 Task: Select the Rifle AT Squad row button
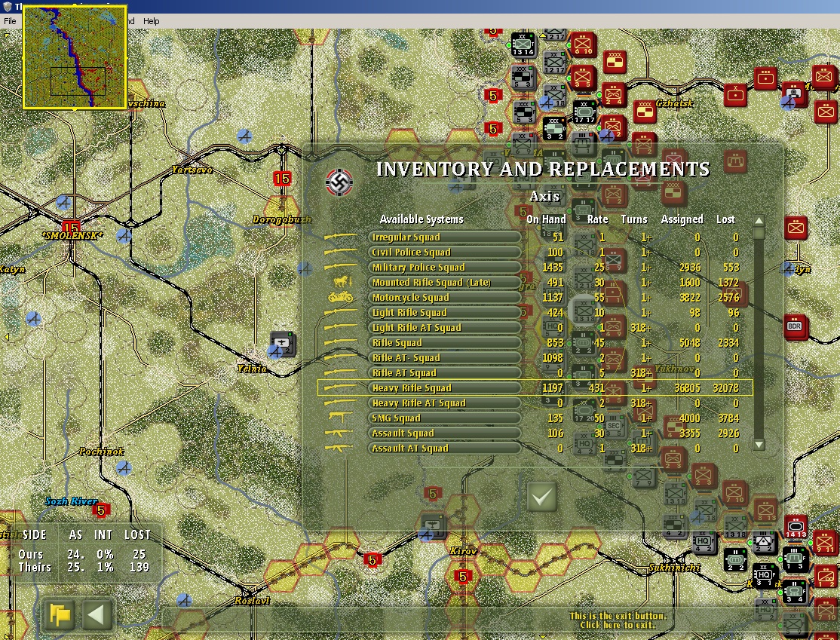tap(445, 372)
